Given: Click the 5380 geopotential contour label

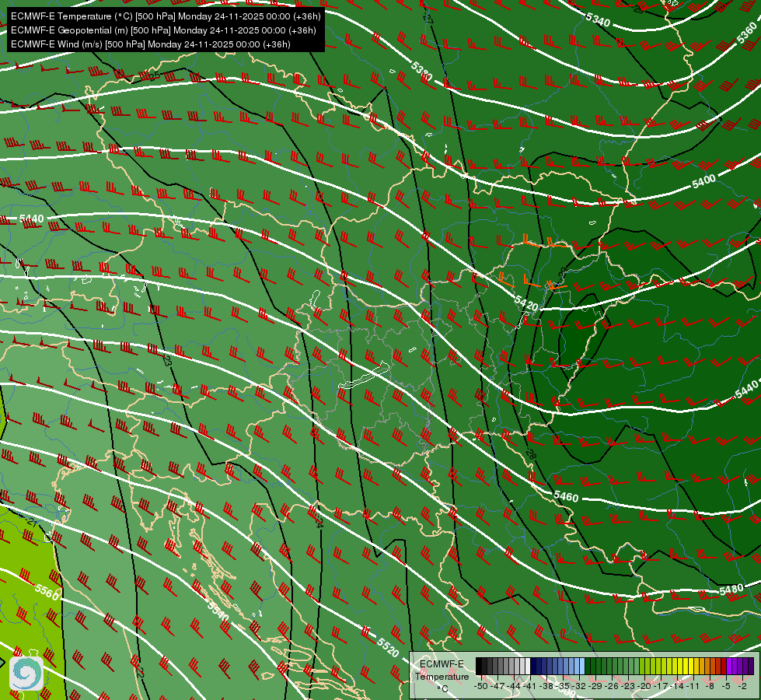Looking at the screenshot, I should 422,72.
